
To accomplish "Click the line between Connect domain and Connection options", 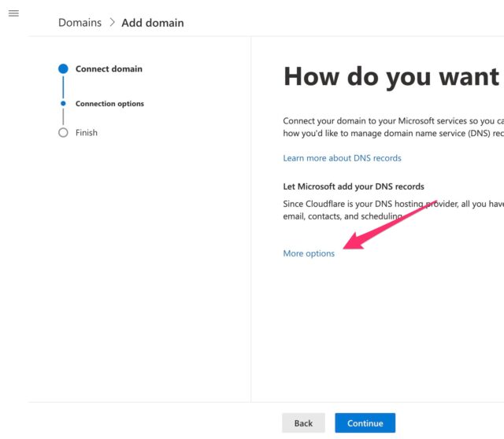I will coord(63,87).
